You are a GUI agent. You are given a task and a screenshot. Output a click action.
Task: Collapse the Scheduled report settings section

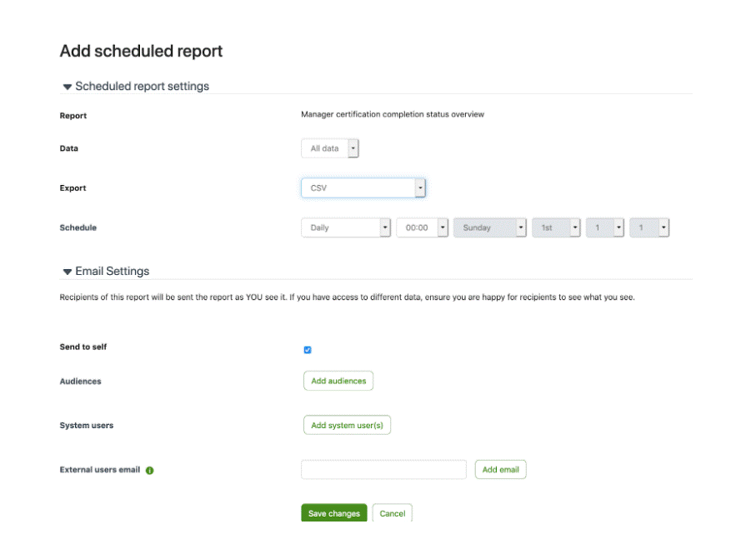tap(67, 87)
